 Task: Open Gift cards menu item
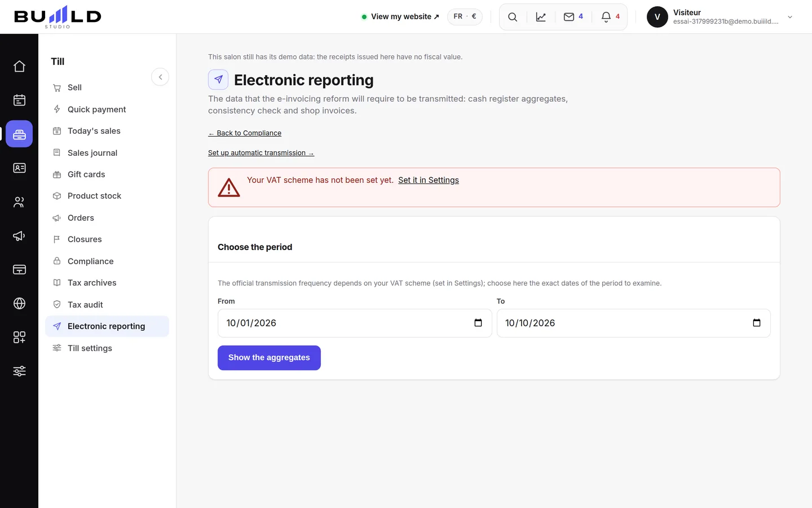(107, 174)
